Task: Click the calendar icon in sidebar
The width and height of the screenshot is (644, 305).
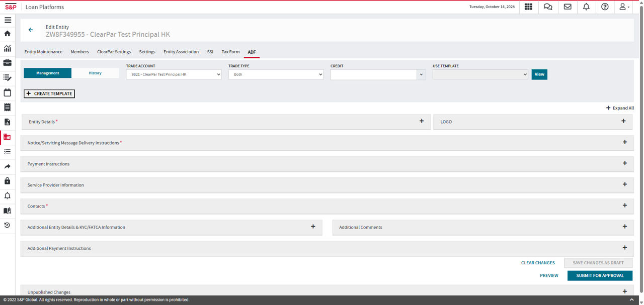Action: pos(8,92)
